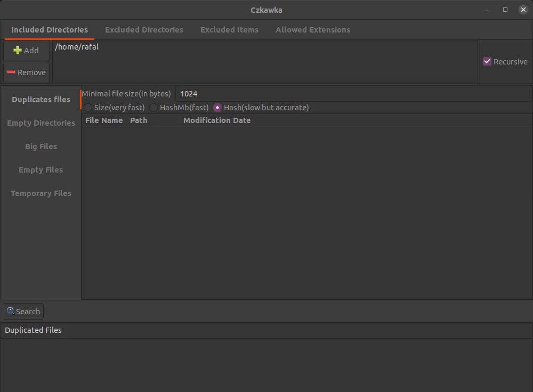Viewport: 533px width, 392px height.
Task: Open the Allowed Extensions tab
Action: coord(313,30)
